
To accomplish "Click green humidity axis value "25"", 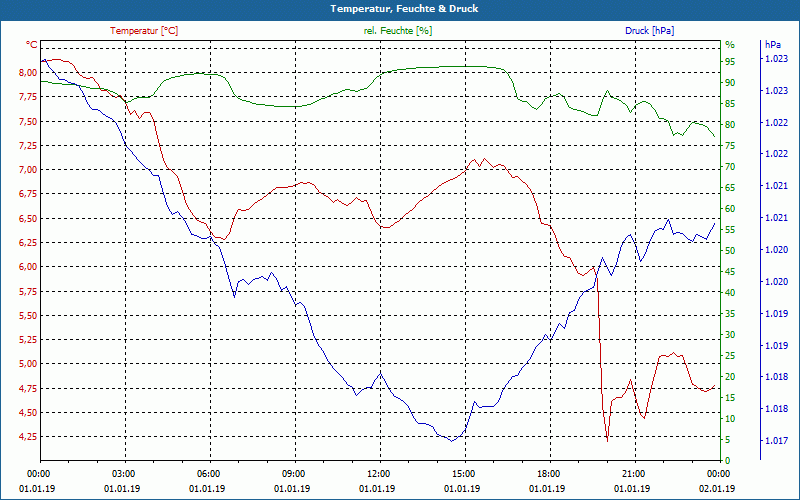I will point(730,356).
